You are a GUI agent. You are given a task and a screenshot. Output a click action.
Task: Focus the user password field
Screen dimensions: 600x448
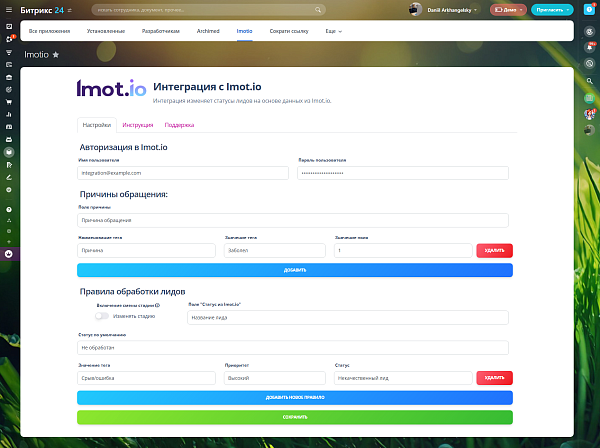(x=403, y=173)
